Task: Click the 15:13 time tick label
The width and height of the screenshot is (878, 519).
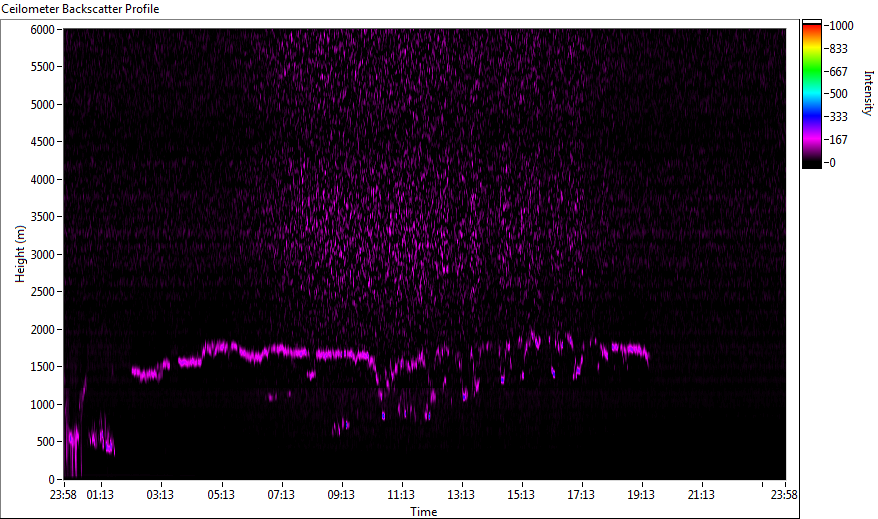Action: click(521, 495)
